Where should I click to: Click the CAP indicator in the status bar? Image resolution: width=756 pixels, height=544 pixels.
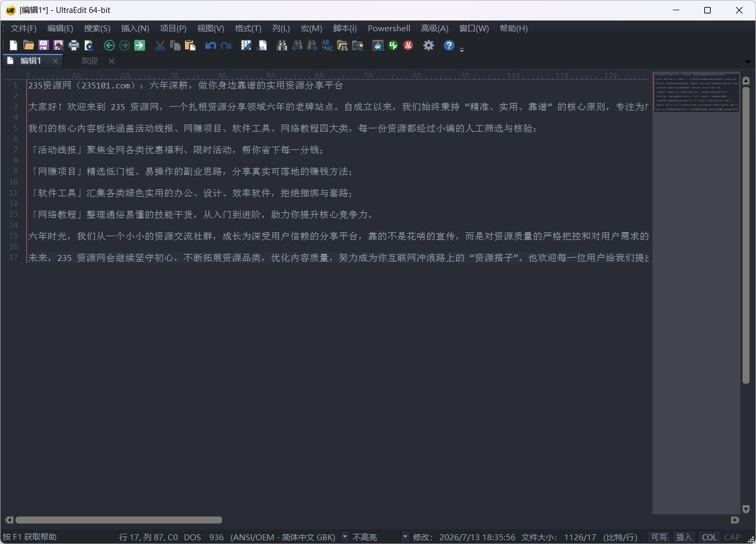click(732, 537)
